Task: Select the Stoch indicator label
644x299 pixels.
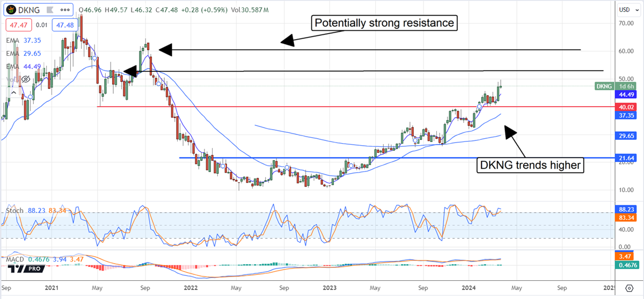Action: click(x=14, y=211)
